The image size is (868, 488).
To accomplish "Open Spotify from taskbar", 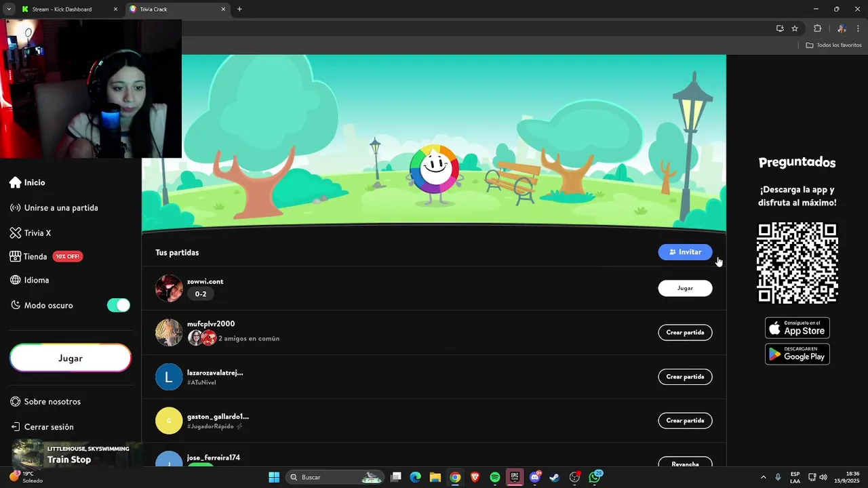I will pos(495,477).
